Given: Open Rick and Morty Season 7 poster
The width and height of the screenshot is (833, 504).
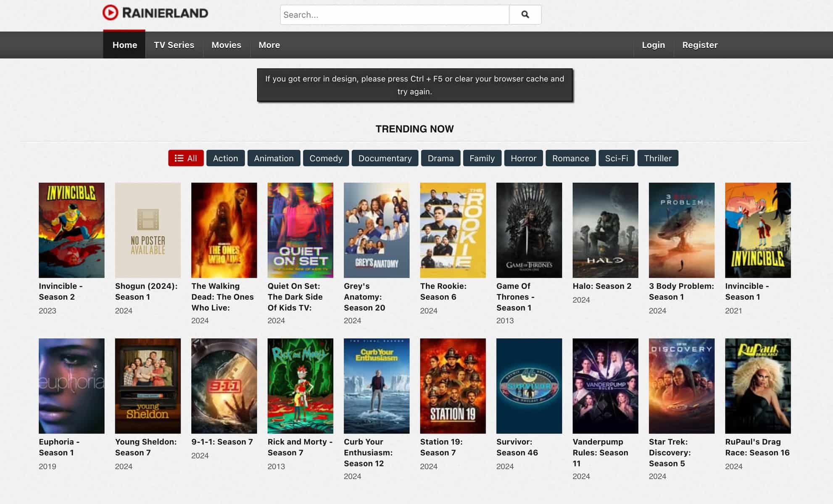Looking at the screenshot, I should tap(301, 386).
